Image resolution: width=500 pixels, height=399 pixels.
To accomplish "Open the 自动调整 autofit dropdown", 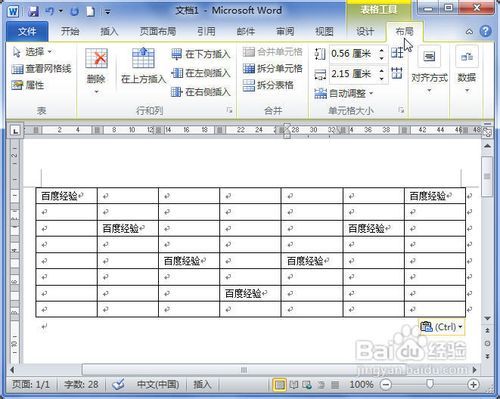I will [344, 93].
